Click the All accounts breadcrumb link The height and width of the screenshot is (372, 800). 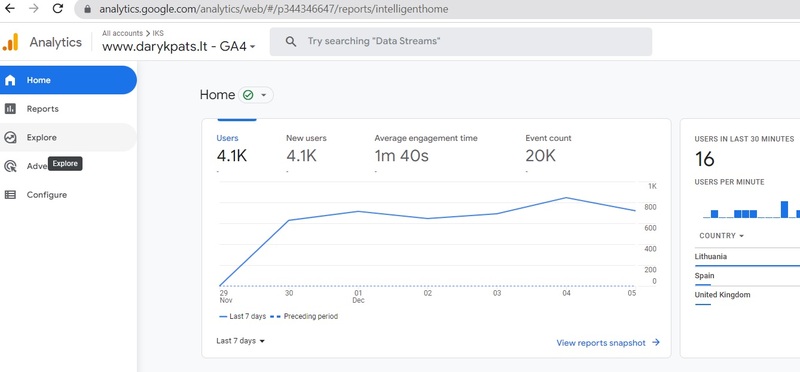pyautogui.click(x=122, y=33)
